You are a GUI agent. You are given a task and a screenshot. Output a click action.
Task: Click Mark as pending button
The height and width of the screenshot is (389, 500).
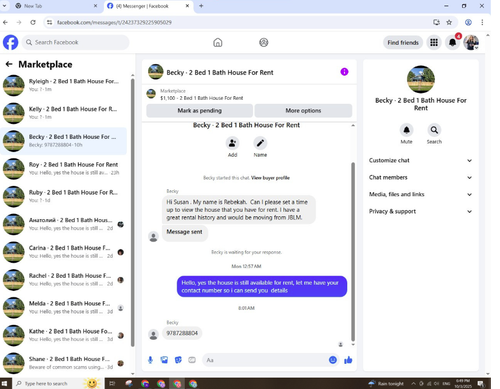point(199,111)
